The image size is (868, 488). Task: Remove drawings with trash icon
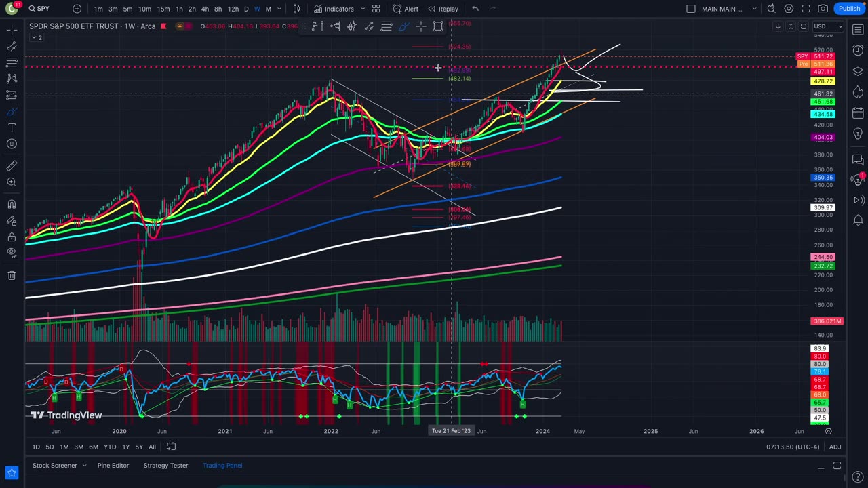tap(12, 275)
